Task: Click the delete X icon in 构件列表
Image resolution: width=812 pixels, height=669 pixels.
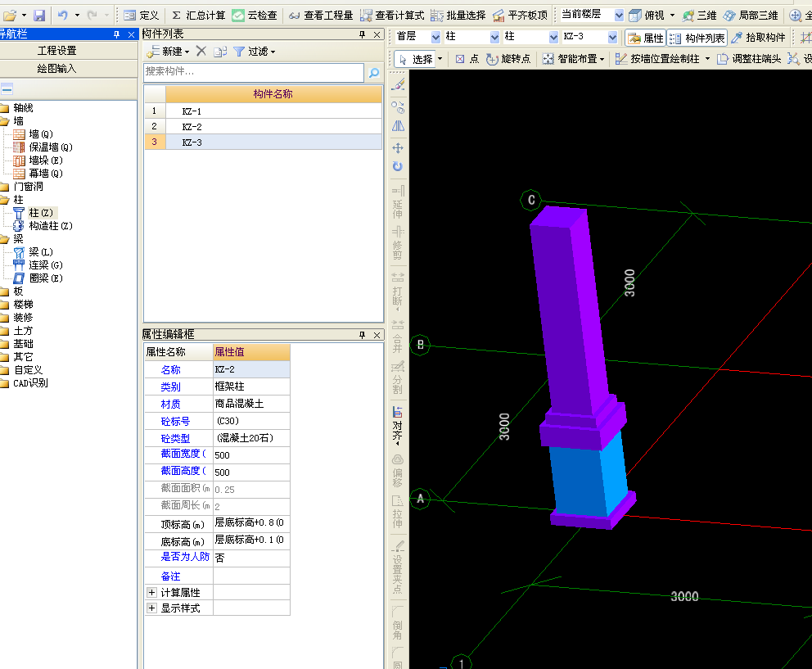Action: point(201,52)
